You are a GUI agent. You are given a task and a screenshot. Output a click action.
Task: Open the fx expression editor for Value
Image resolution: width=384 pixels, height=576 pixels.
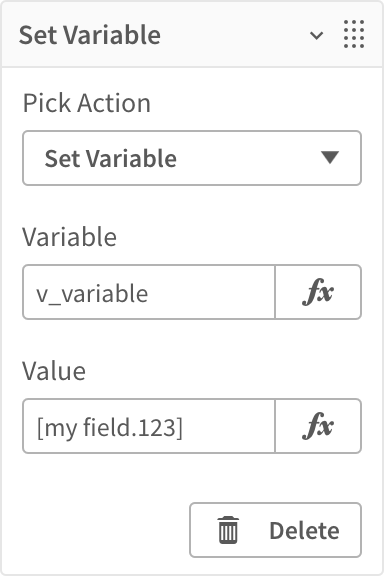tap(318, 426)
